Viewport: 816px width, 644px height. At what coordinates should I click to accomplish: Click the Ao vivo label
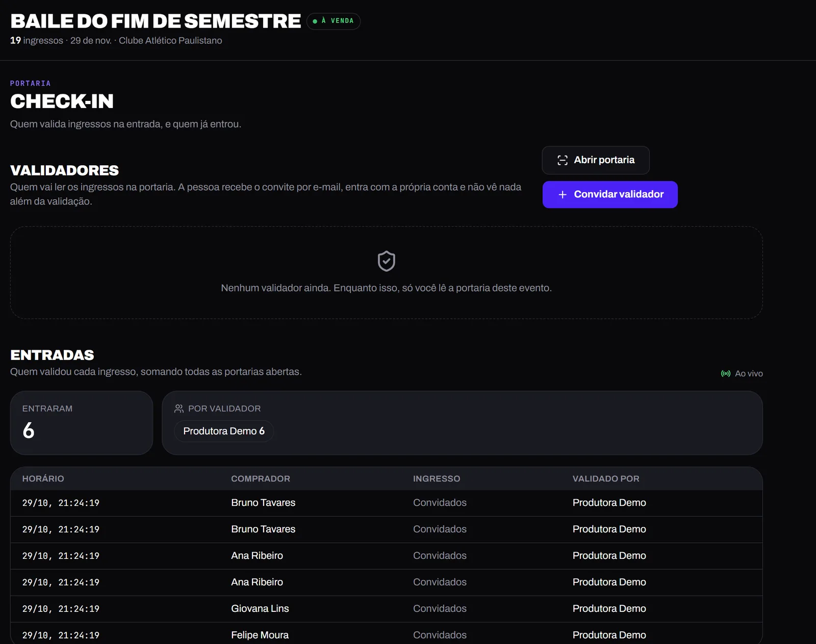coord(749,374)
